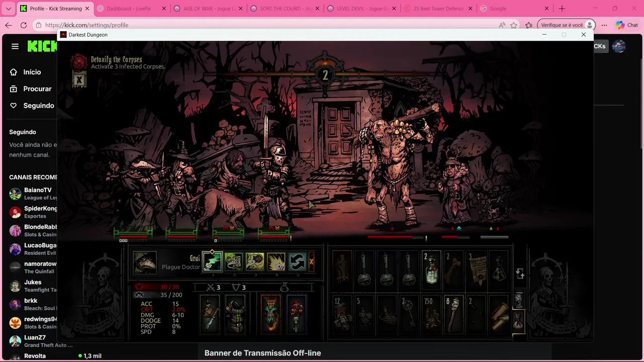
Task: Click the HP value 30 / 30
Action: [170, 287]
